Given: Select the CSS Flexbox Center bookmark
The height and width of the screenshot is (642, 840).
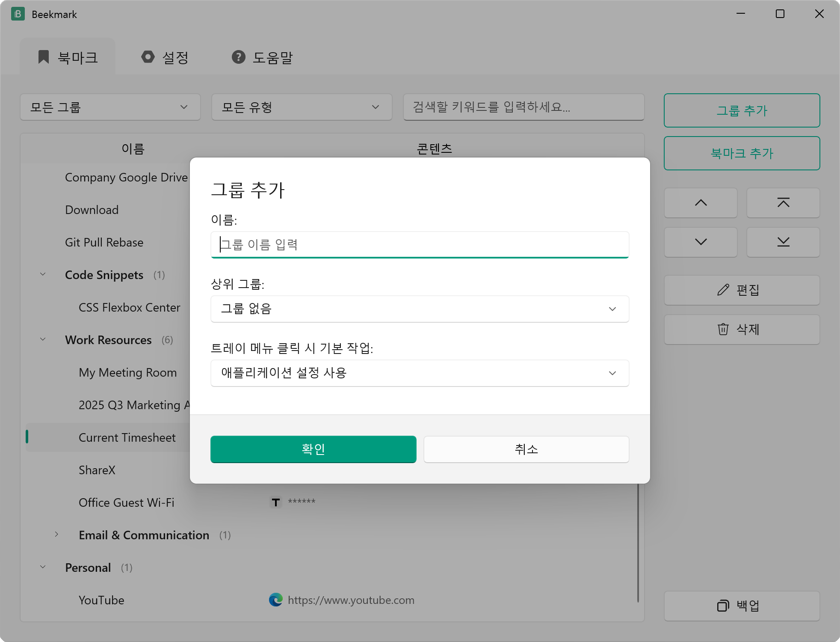Looking at the screenshot, I should [x=130, y=307].
